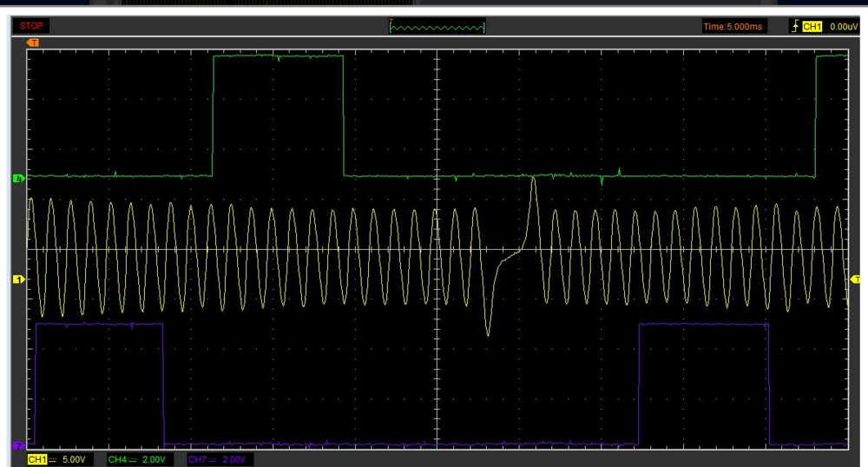
Task: Select the green channel 4 ground marker
Action: (x=17, y=179)
